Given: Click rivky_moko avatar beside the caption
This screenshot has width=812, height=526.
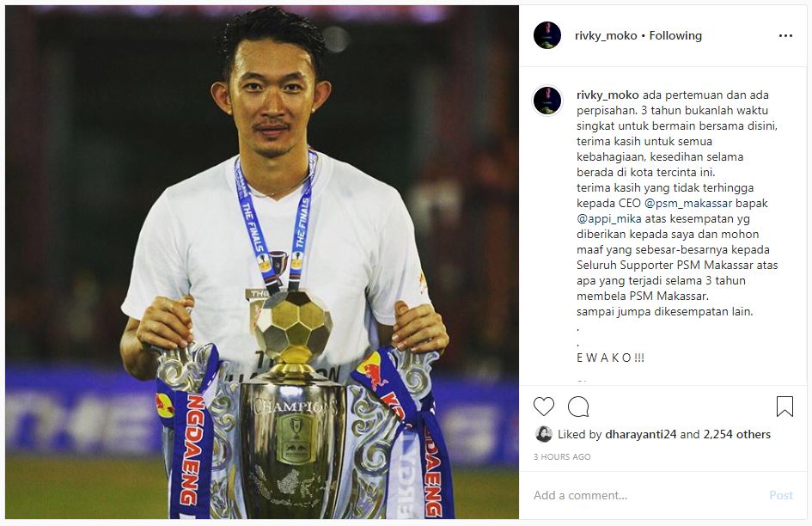Looking at the screenshot, I should (x=547, y=101).
